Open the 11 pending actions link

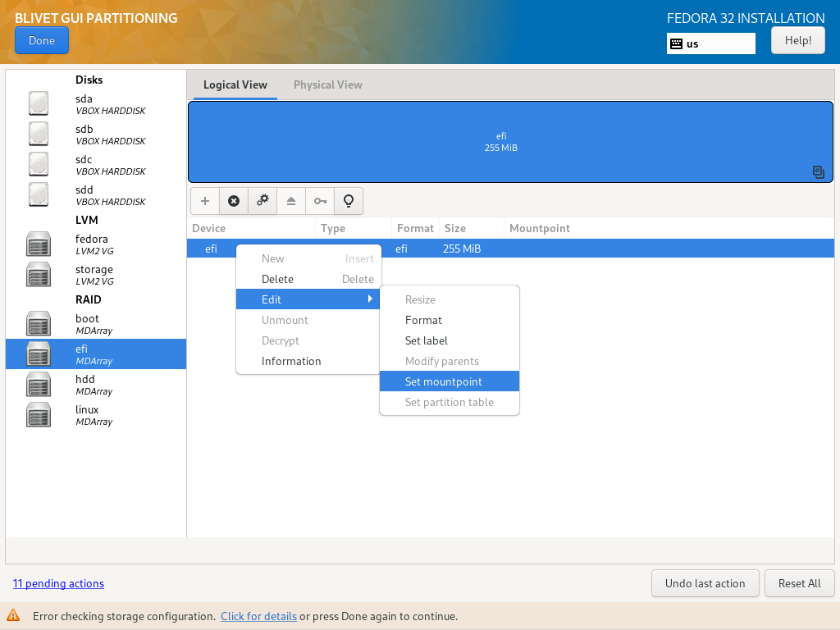point(58,583)
